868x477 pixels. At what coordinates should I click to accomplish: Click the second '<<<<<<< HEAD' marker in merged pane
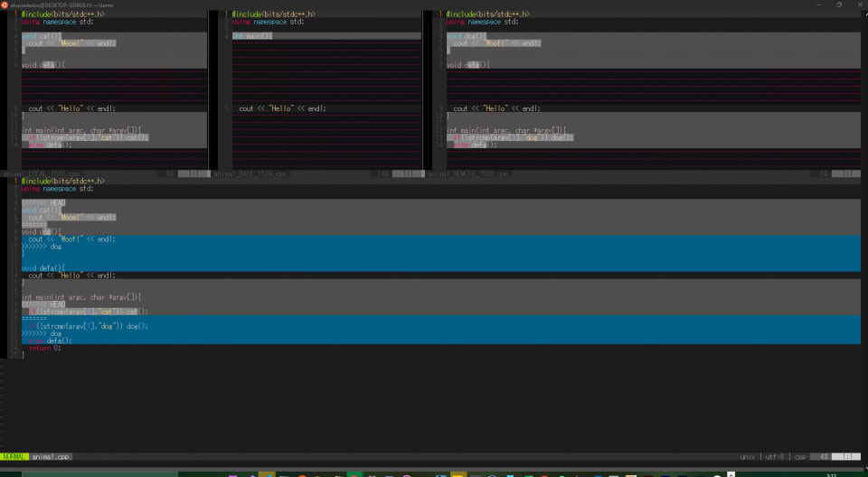coord(43,304)
